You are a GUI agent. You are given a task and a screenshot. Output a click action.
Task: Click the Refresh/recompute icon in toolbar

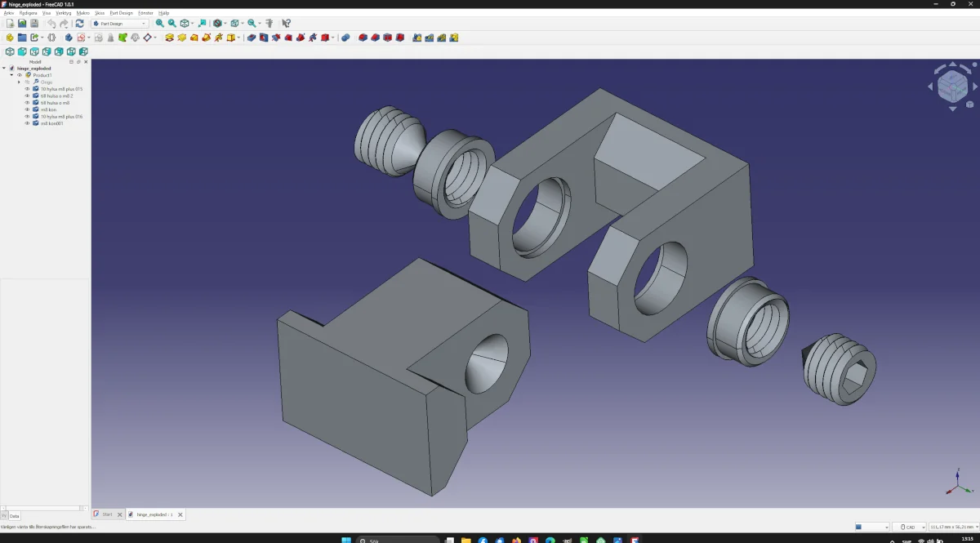[x=79, y=24]
